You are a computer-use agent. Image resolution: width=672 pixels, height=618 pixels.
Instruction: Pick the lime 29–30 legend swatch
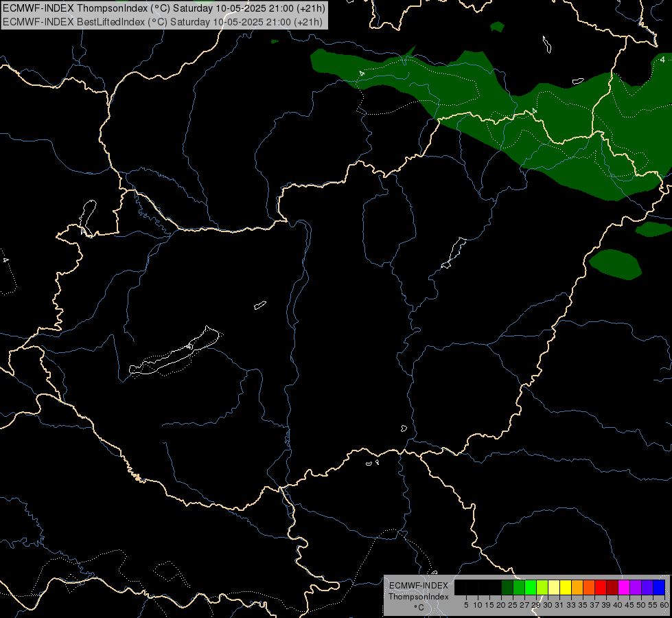tap(542, 587)
